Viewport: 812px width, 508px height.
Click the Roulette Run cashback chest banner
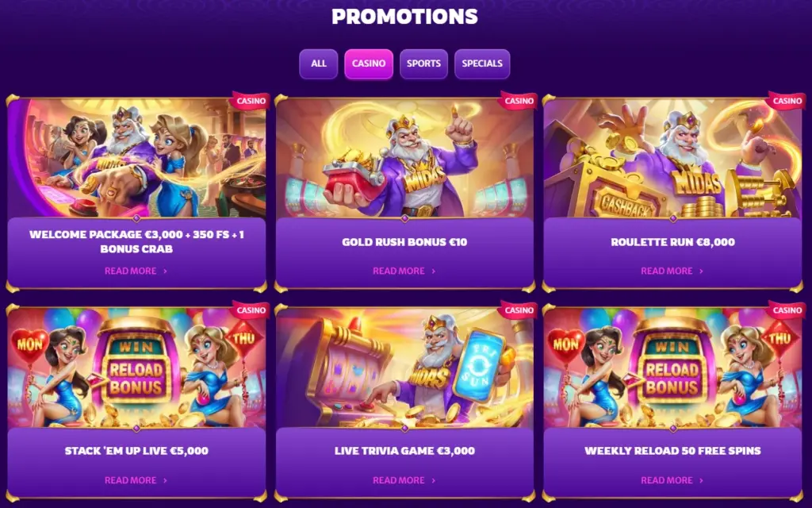pos(672,158)
